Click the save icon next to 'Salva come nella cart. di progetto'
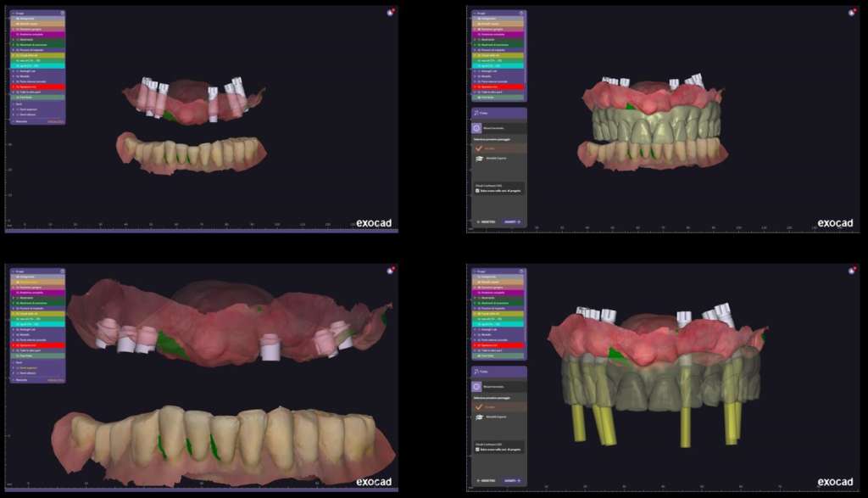This screenshot has height=498, width=868. 476,190
